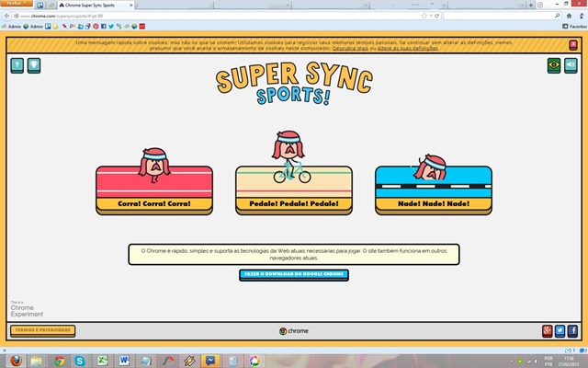This screenshot has width=588, height=368.
Task: Open Winamp from the taskbar
Action: (189, 361)
